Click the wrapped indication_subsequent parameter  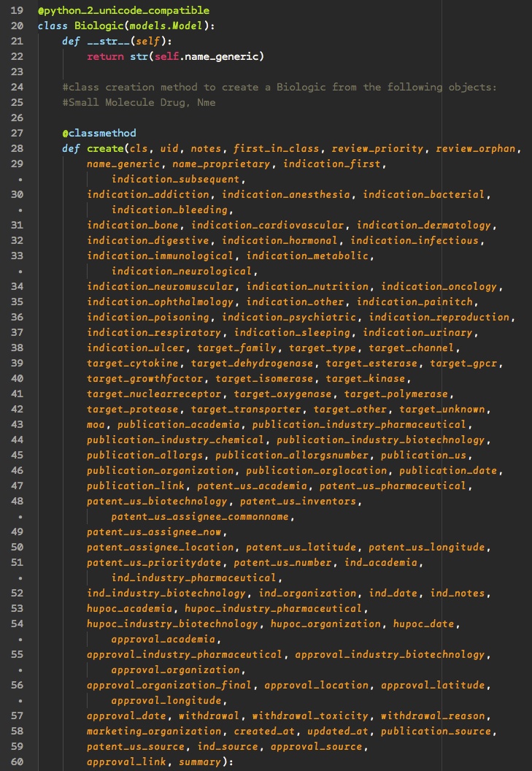click(176, 179)
